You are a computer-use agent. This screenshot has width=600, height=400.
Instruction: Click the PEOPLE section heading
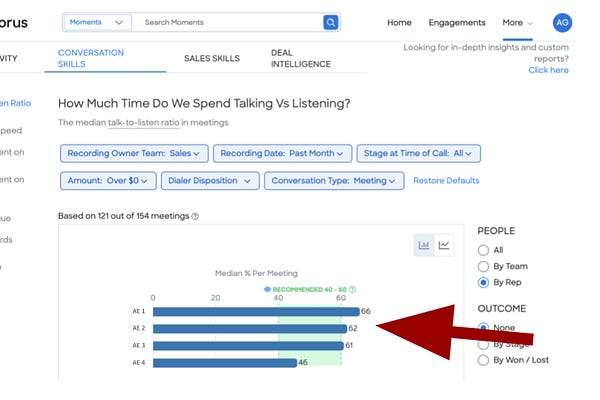(496, 231)
